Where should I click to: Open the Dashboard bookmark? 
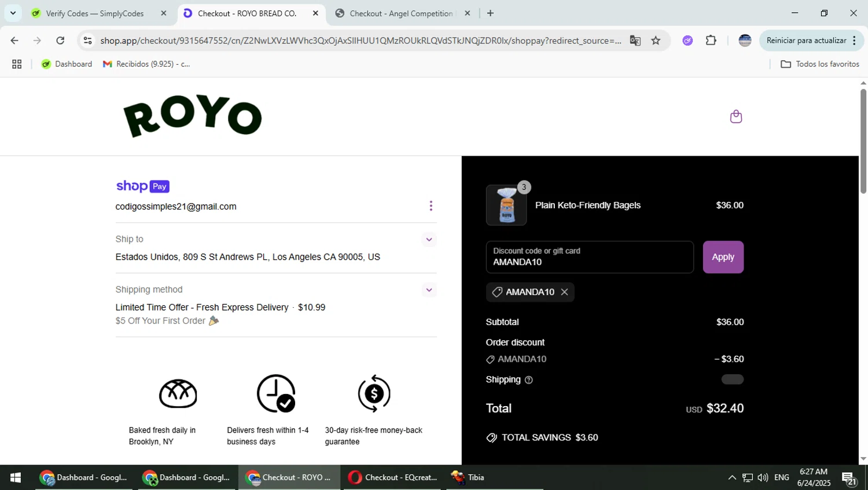[x=67, y=64]
